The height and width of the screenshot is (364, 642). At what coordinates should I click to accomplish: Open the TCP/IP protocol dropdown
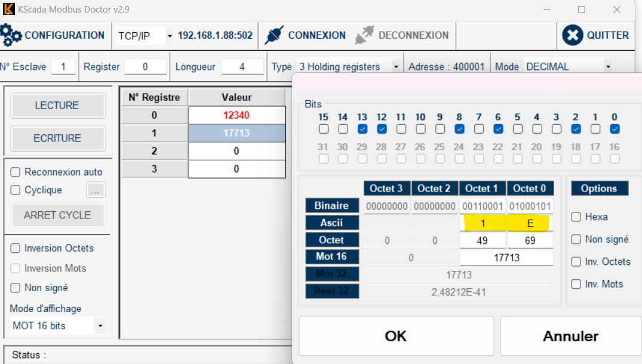point(170,36)
